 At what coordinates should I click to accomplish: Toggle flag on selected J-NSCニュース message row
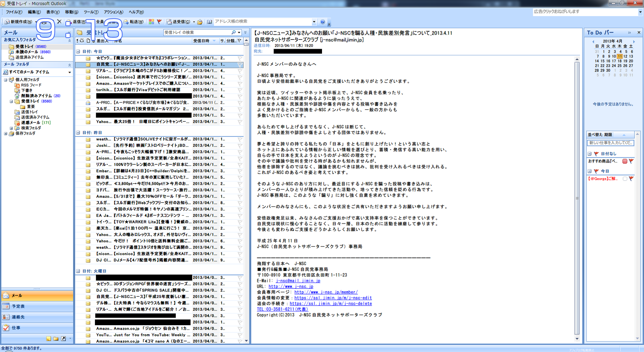point(240,65)
